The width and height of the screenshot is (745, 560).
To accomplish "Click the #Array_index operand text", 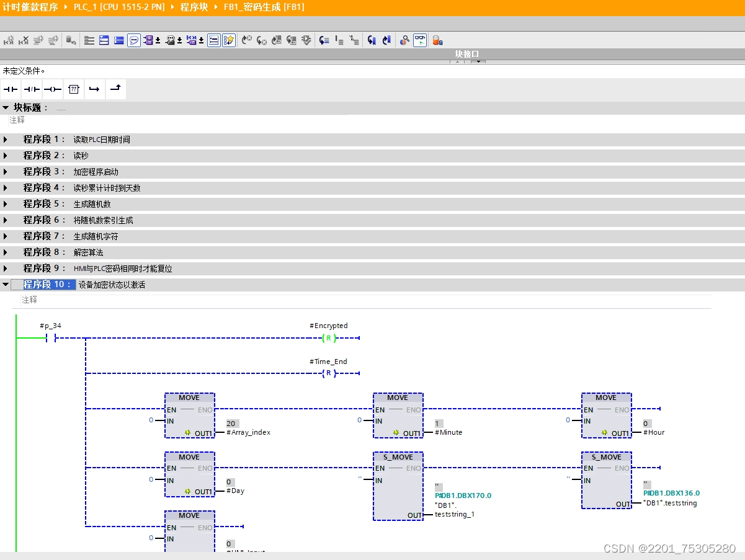I will coord(248,432).
